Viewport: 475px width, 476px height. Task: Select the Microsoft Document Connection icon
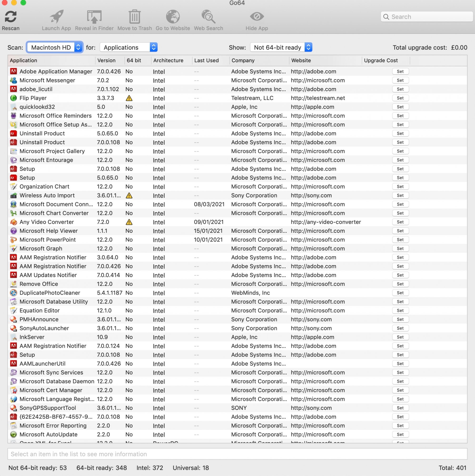pos(14,204)
